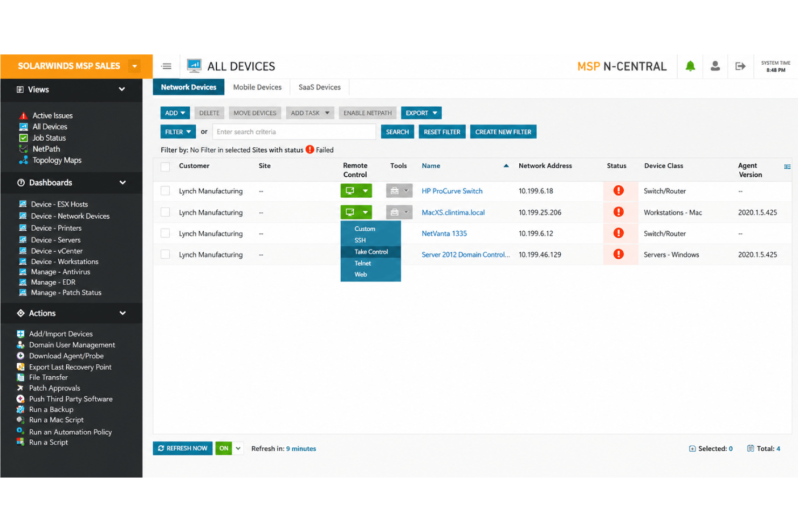Click CREATE NEW FILTER button

tap(503, 132)
